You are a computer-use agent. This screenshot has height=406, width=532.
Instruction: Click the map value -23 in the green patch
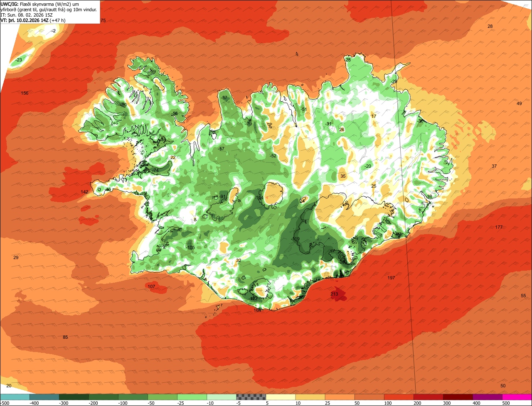point(19,60)
